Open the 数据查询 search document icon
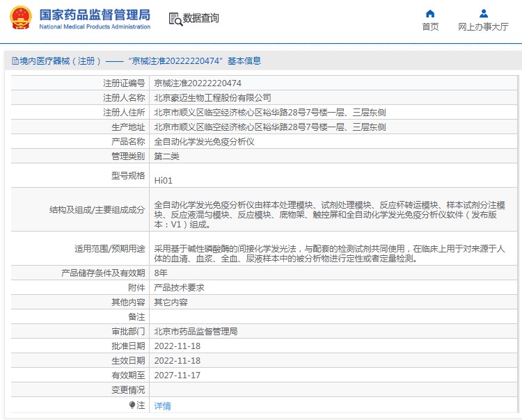 click(175, 19)
